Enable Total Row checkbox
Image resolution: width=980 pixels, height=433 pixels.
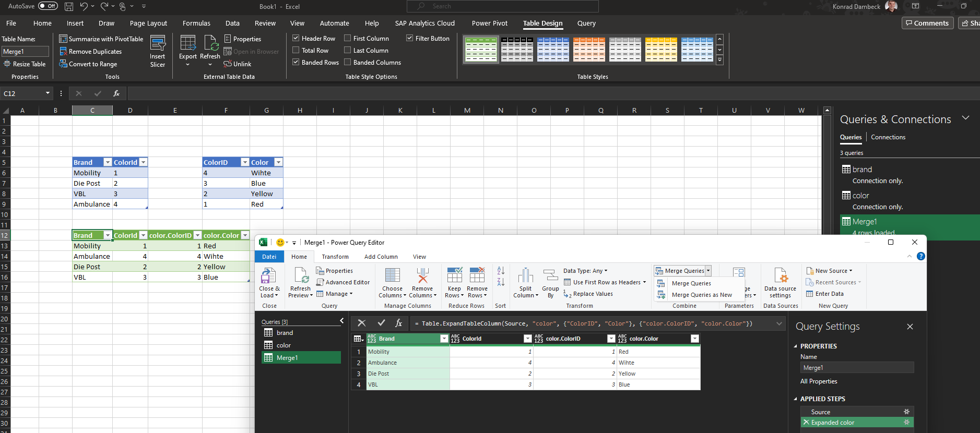[296, 50]
